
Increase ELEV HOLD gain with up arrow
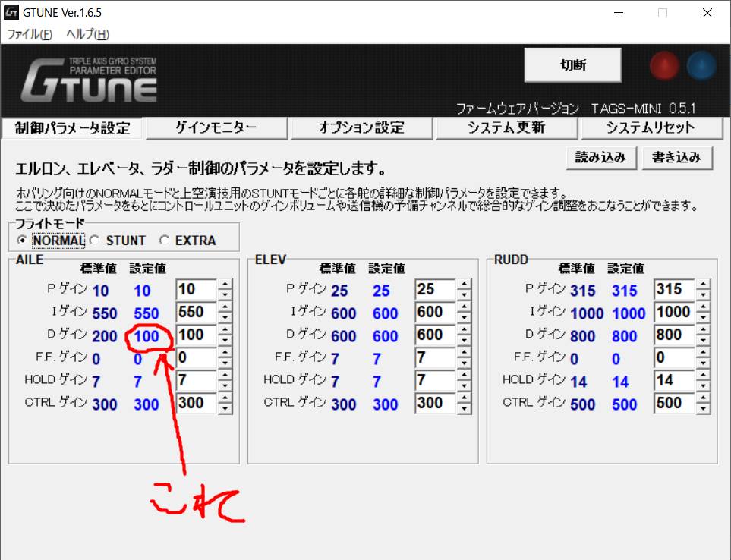click(x=464, y=375)
